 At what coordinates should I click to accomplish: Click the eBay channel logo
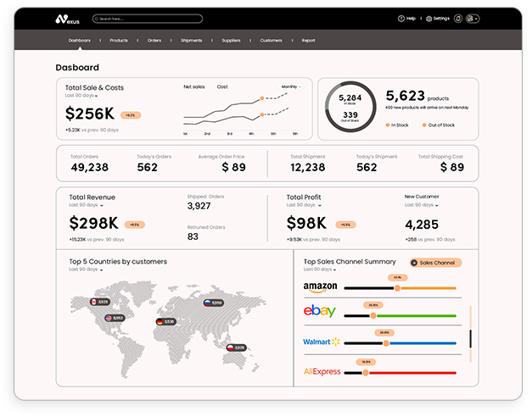(x=319, y=312)
